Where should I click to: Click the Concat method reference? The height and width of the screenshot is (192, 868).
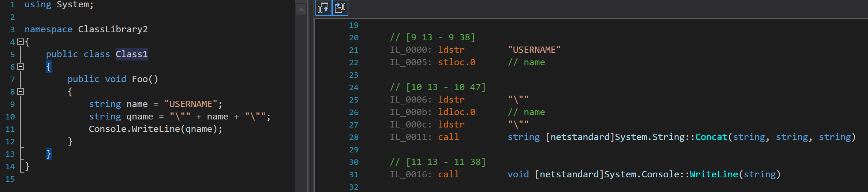point(711,137)
